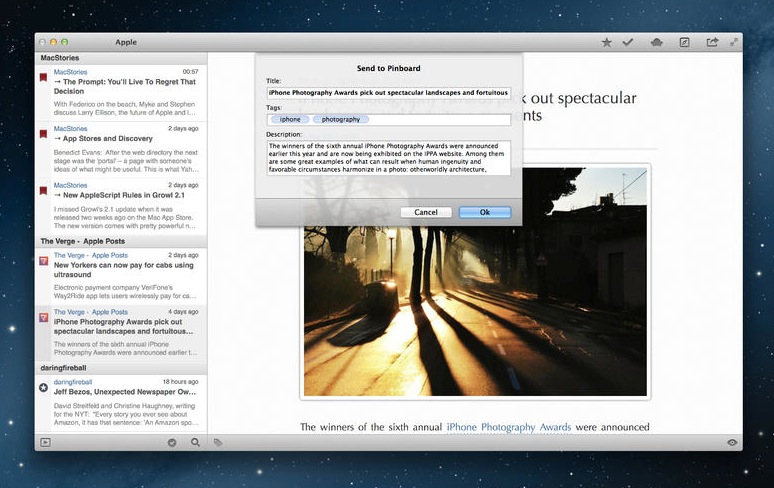Open 'New Yorkers can now pay for cabs' article
This screenshot has width=774, height=488.
pos(125,268)
